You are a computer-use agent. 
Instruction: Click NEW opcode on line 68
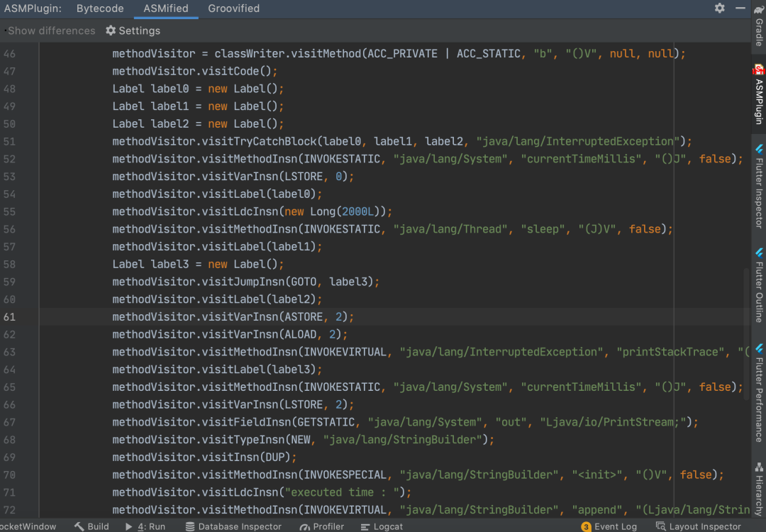pos(301,439)
